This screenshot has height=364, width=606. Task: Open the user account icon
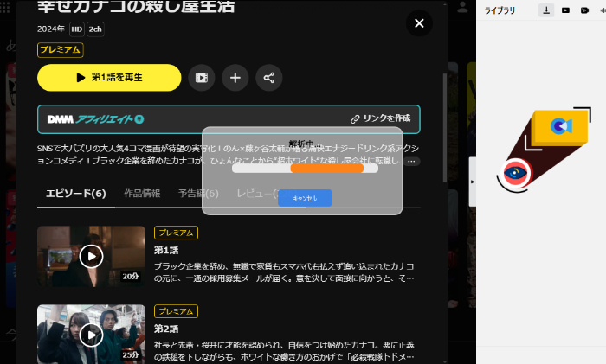tap(462, 7)
